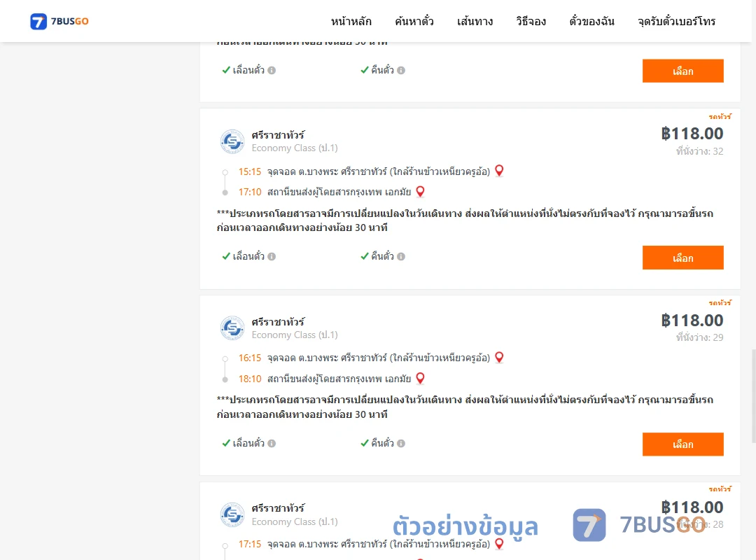Open map pin for the 17:10 Ekkamai arrival
This screenshot has width=756, height=560.
point(421,192)
